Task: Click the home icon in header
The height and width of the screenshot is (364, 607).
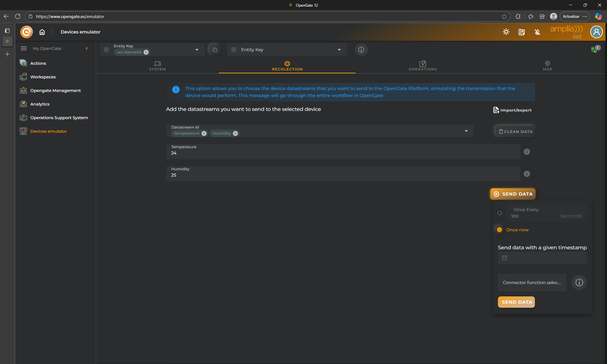Action: coord(42,32)
